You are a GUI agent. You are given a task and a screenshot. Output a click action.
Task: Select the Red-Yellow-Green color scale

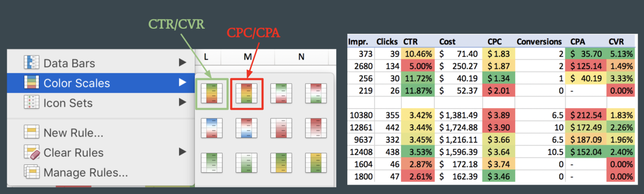click(x=246, y=93)
